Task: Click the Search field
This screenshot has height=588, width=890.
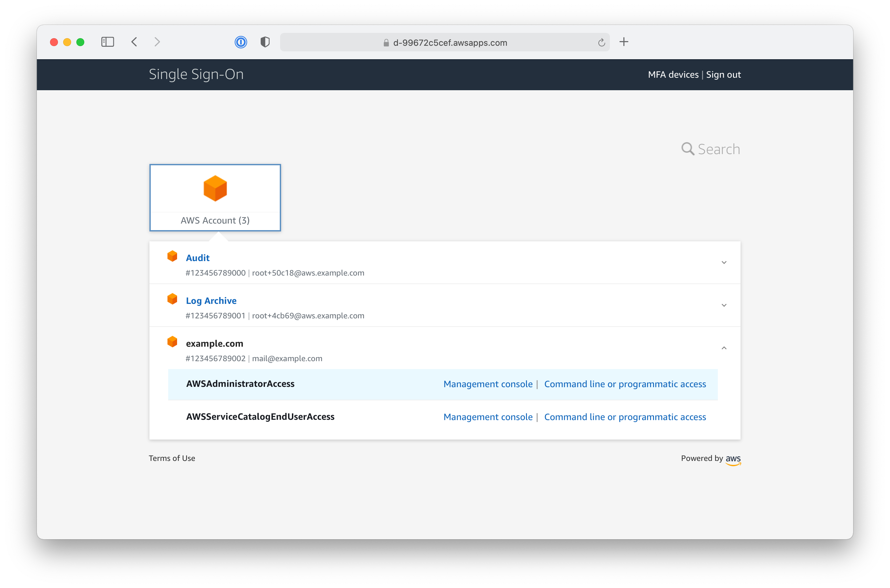Action: pos(719,149)
